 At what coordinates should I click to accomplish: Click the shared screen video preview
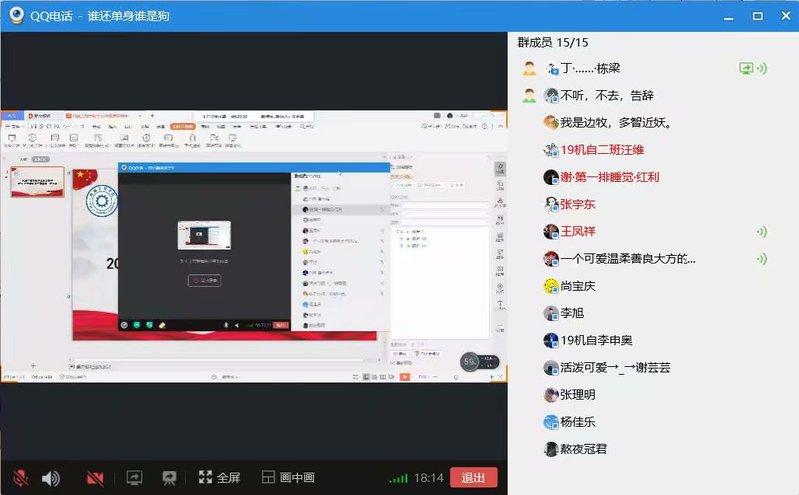point(254,246)
